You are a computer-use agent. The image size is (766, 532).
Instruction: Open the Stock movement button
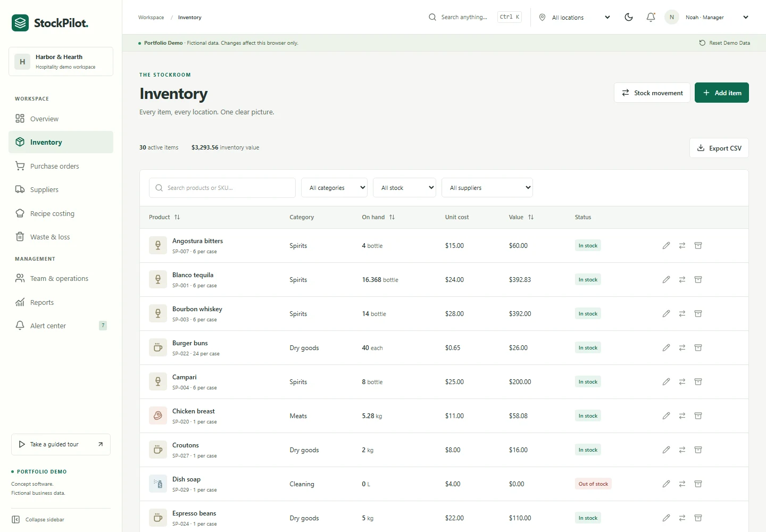pos(652,93)
